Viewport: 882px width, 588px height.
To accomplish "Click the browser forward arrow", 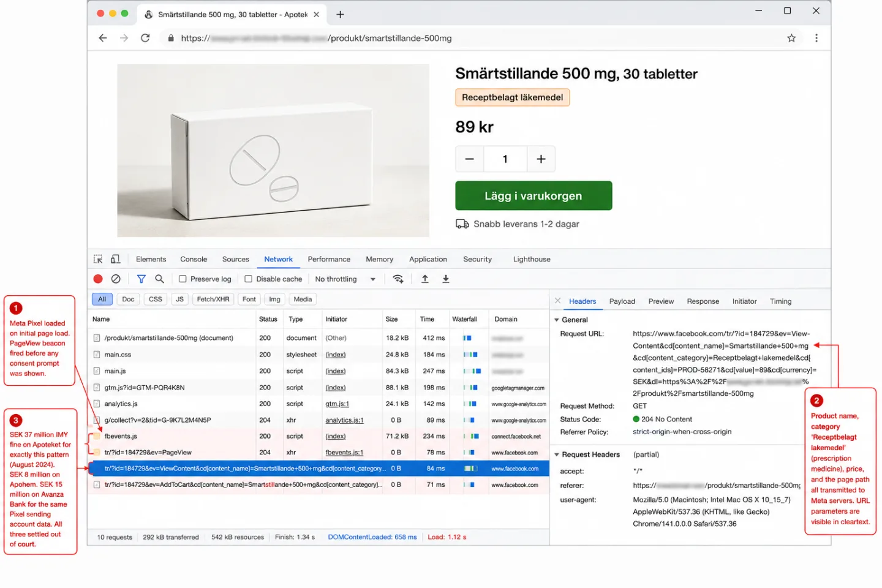I will pos(124,38).
